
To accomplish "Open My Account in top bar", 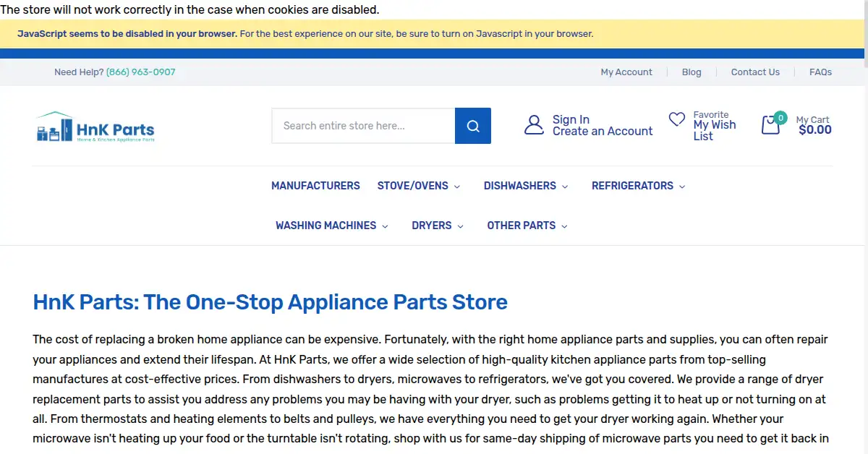I will point(626,72).
